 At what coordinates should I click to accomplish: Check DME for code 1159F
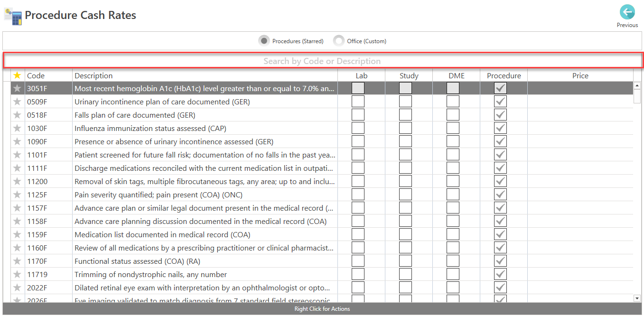tap(453, 234)
